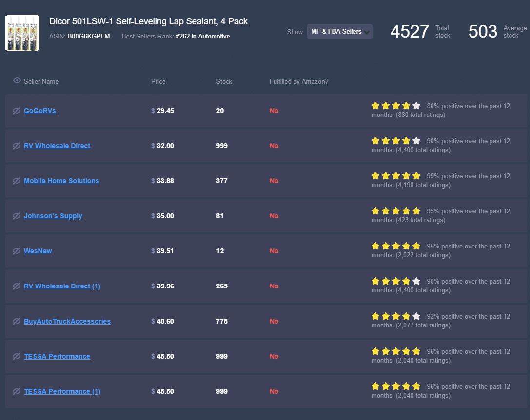Click the 92% positive rating text
The image size is (530, 420).
tap(441, 321)
